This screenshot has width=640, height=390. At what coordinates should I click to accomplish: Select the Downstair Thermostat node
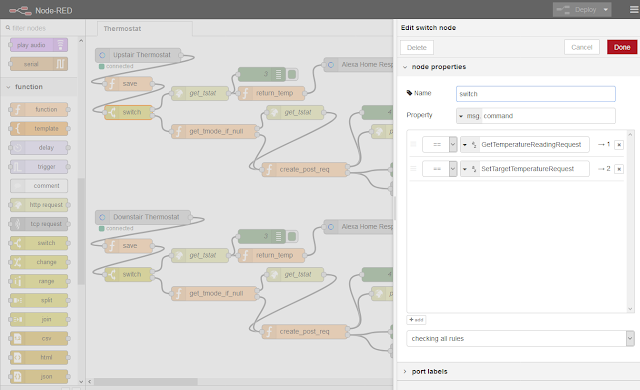click(143, 217)
